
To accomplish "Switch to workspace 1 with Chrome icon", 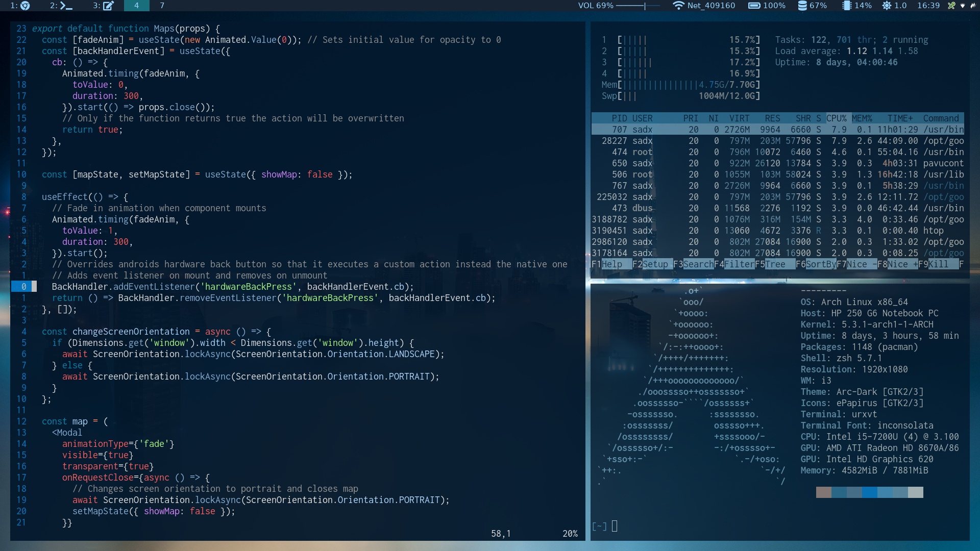I will [x=20, y=6].
